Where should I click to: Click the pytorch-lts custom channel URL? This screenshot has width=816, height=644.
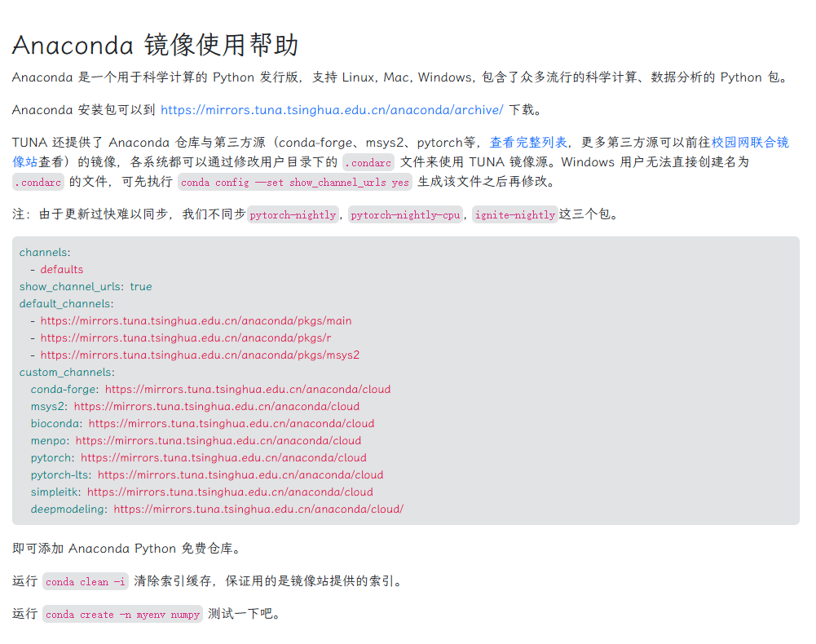pos(240,475)
